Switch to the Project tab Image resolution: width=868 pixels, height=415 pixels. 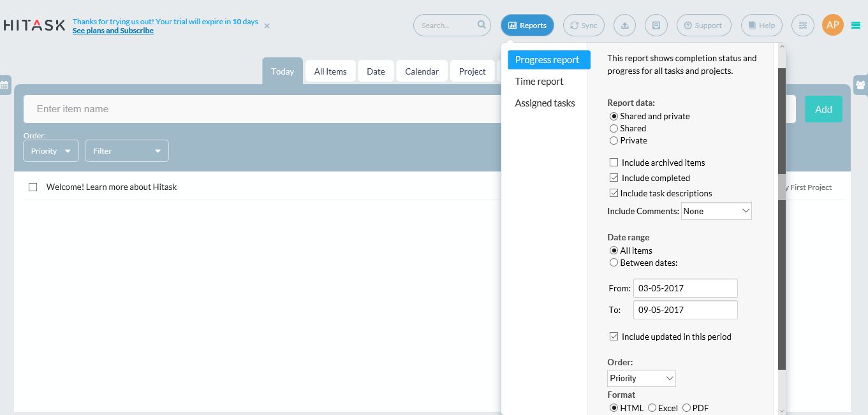[473, 71]
